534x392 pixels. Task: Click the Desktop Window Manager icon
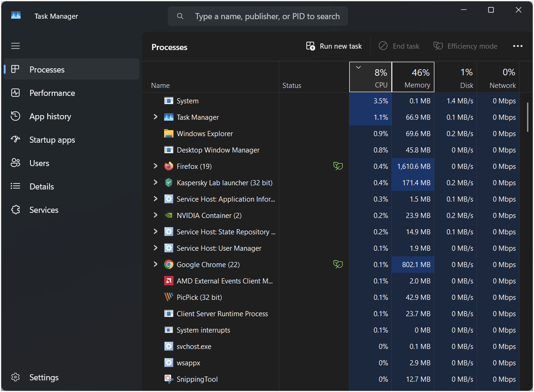[169, 150]
